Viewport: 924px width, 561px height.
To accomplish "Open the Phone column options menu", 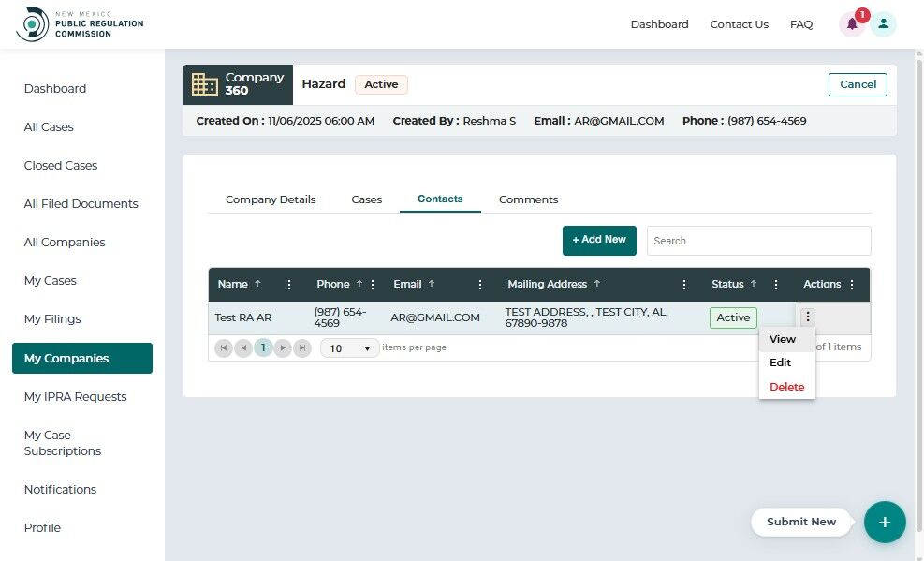I will [373, 285].
